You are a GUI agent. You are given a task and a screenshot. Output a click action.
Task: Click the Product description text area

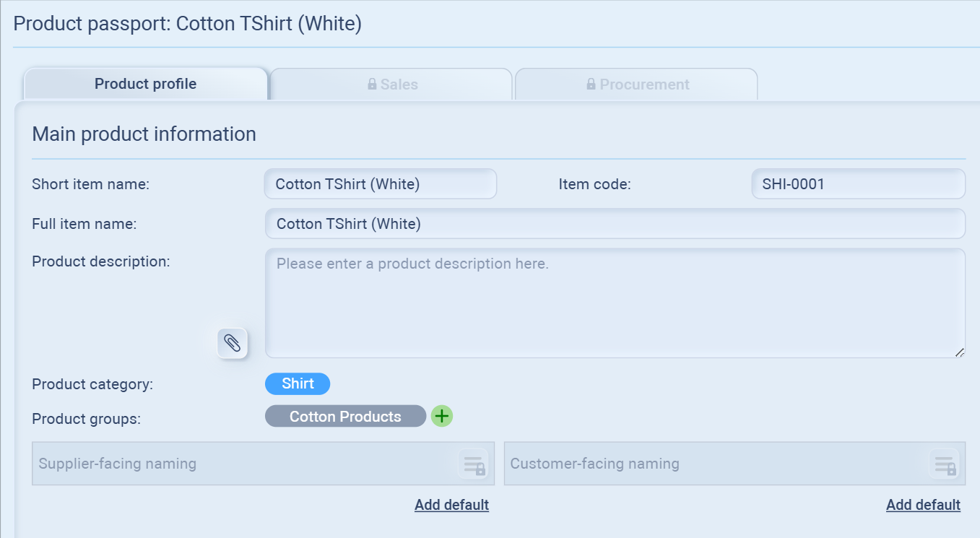615,303
